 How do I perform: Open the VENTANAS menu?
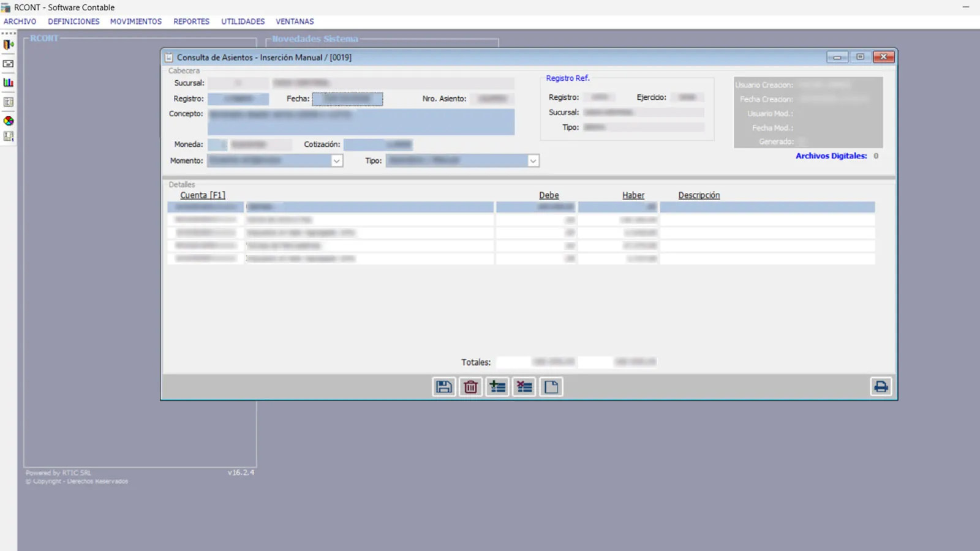[295, 21]
